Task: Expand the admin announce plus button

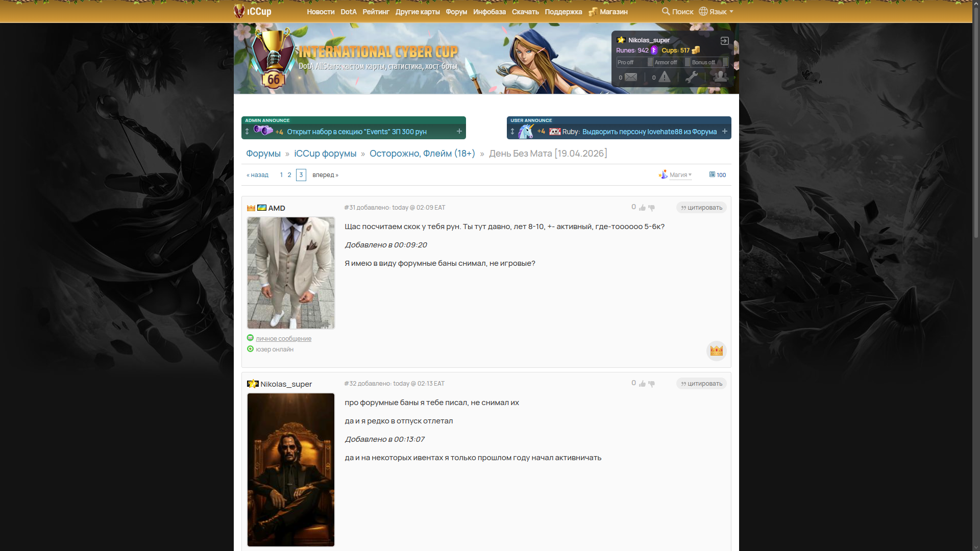Action: 459,132
